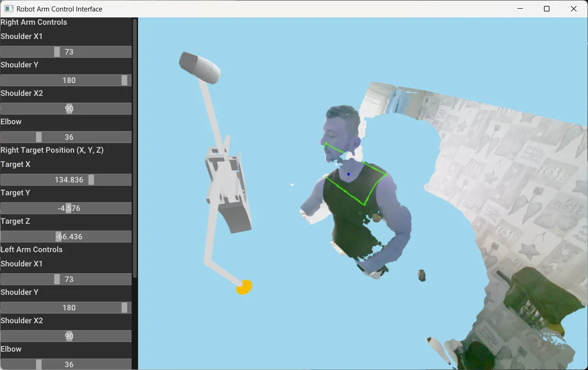Click the control panel vertical scrollbar

point(135,147)
